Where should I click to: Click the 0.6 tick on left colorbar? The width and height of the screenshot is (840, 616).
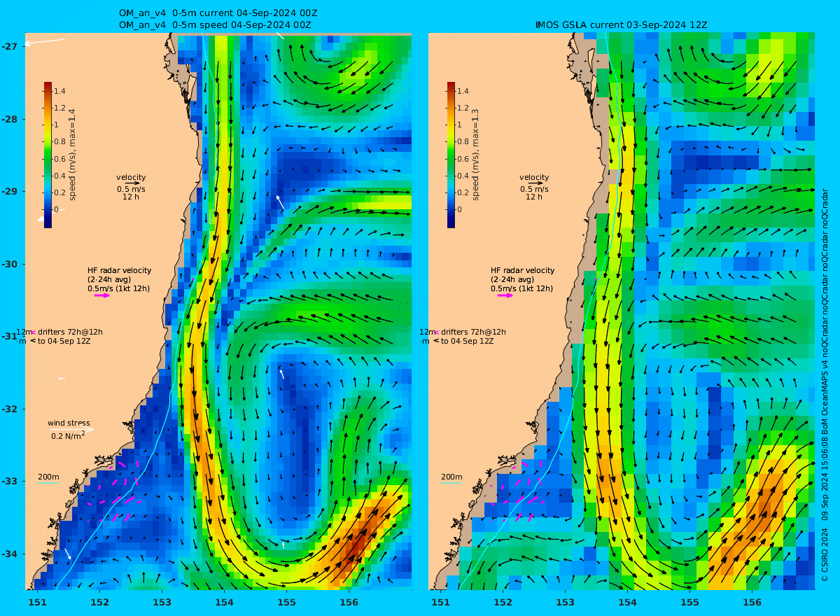coord(59,159)
